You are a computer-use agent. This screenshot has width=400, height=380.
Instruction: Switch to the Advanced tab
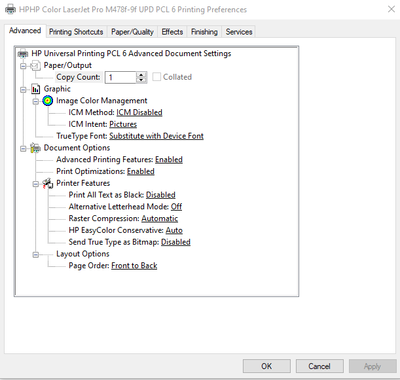click(25, 31)
